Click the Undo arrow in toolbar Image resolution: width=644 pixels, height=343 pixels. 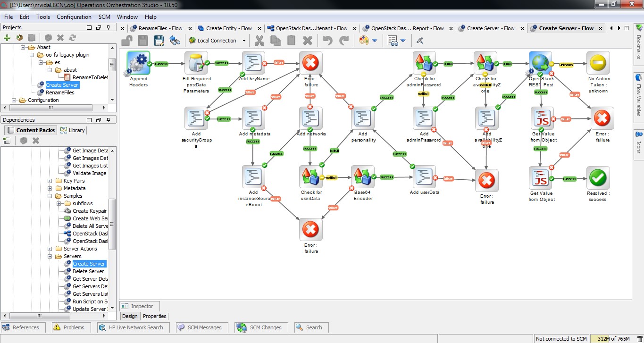coord(327,41)
